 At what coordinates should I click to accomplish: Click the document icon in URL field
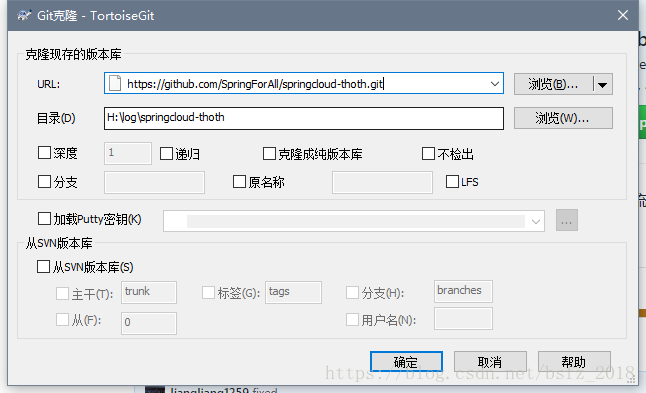[115, 83]
